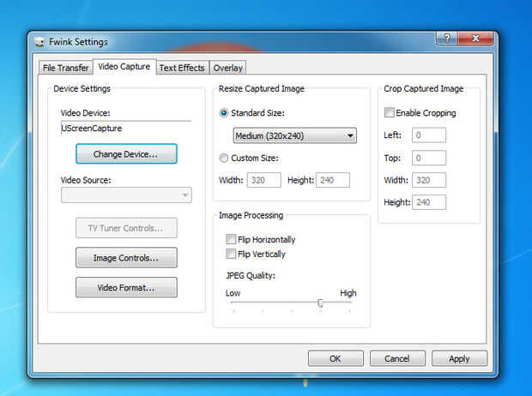The height and width of the screenshot is (396, 532).
Task: Click the High label of JPEG quality
Action: tap(348, 293)
